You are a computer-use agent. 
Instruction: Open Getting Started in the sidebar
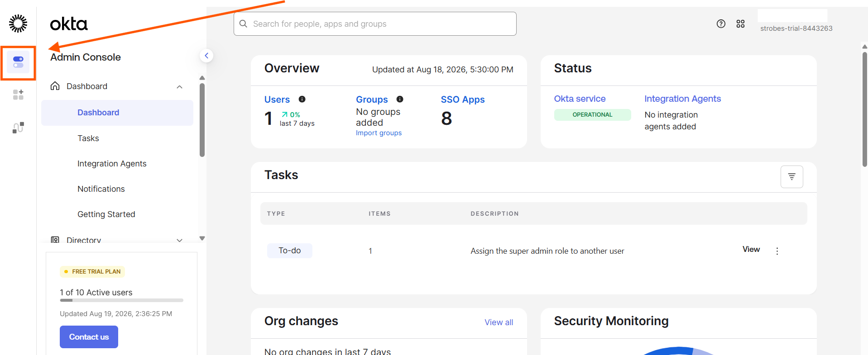[x=106, y=214]
